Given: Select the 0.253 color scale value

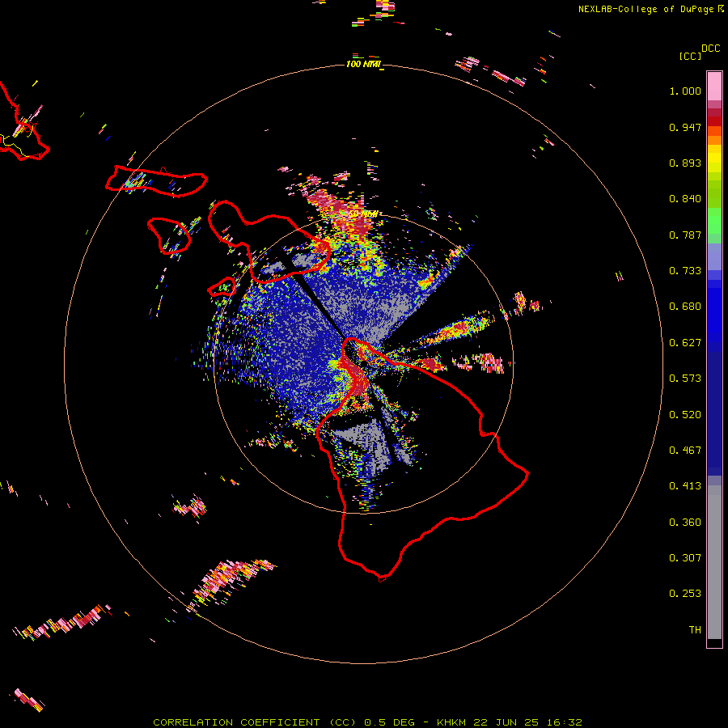Looking at the screenshot, I should [x=685, y=594].
